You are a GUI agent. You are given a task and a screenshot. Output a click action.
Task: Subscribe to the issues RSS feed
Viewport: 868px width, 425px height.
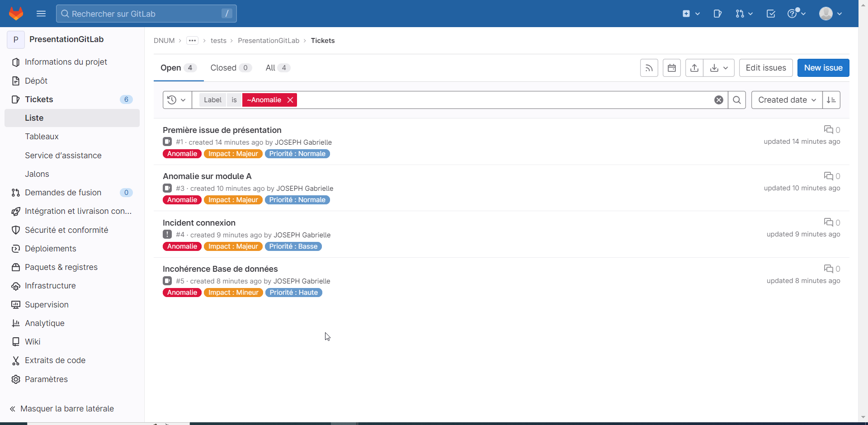click(649, 68)
